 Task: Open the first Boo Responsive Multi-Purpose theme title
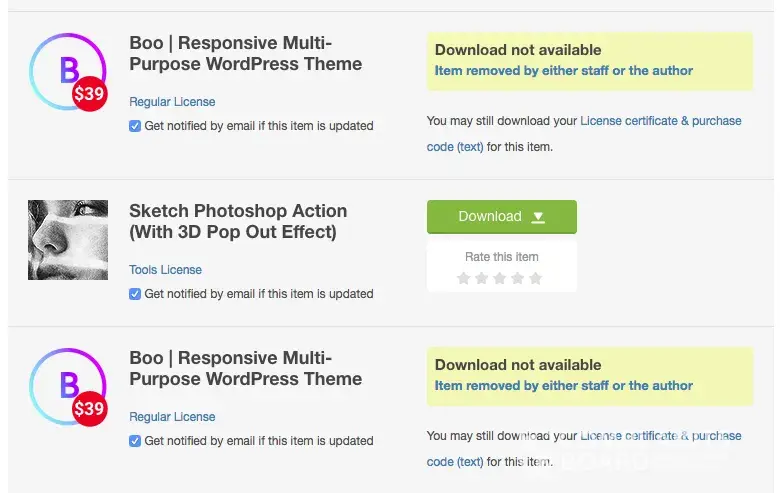(x=245, y=53)
